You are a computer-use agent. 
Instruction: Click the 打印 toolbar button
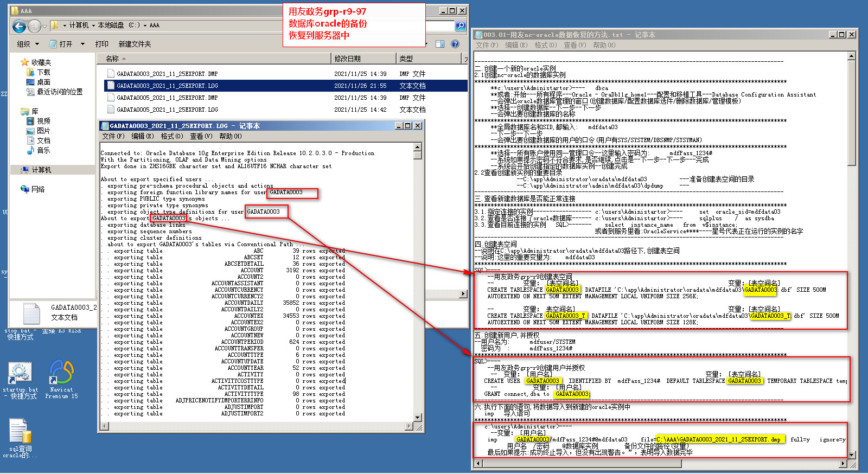(x=101, y=44)
